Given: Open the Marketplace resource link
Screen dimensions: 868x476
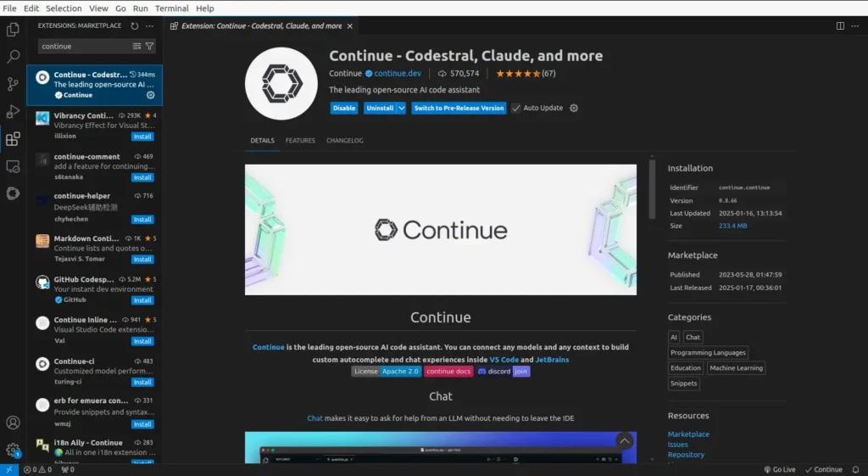Looking at the screenshot, I should [x=688, y=434].
